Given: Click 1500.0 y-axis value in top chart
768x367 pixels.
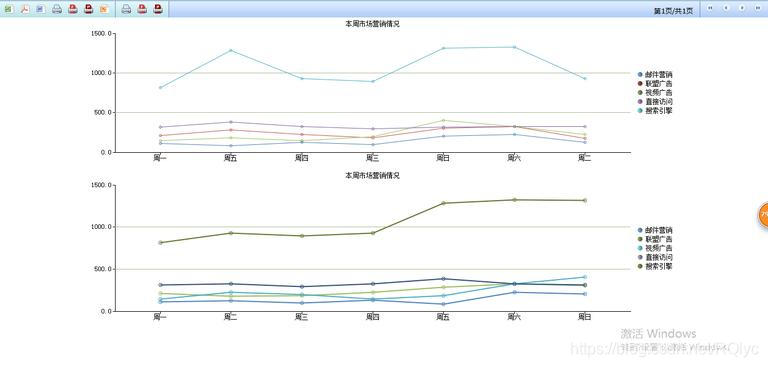Looking at the screenshot, I should pos(101,33).
